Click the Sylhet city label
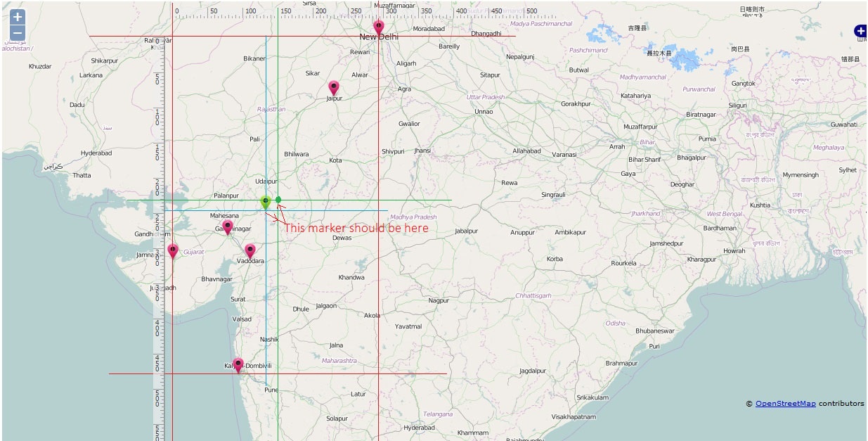This screenshot has height=441, width=868. coord(848,170)
